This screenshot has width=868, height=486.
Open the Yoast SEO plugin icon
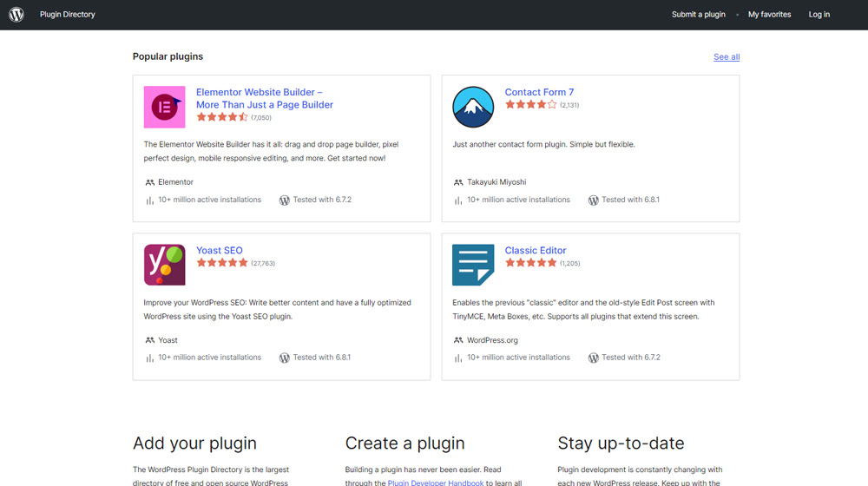(x=164, y=266)
